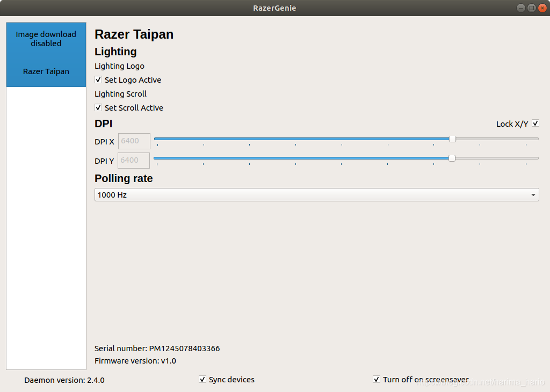Viewport: 550px width, 392px height.
Task: Click the Polling rate heading
Action: tap(124, 178)
